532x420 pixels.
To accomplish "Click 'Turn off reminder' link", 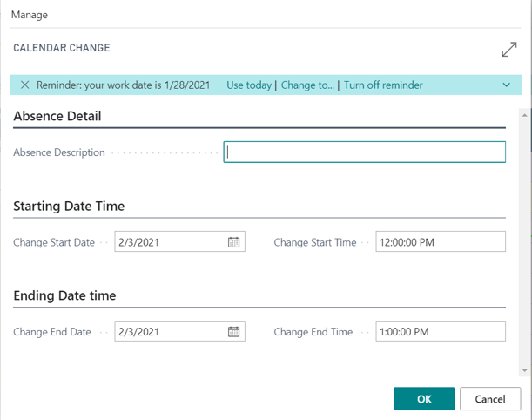I will click(x=383, y=85).
